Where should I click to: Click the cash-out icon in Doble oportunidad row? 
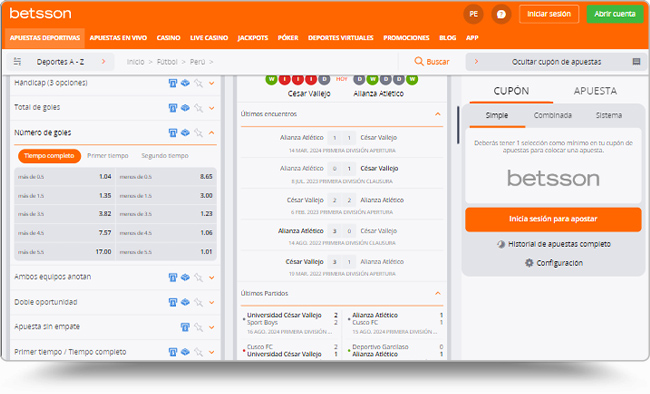click(x=173, y=302)
